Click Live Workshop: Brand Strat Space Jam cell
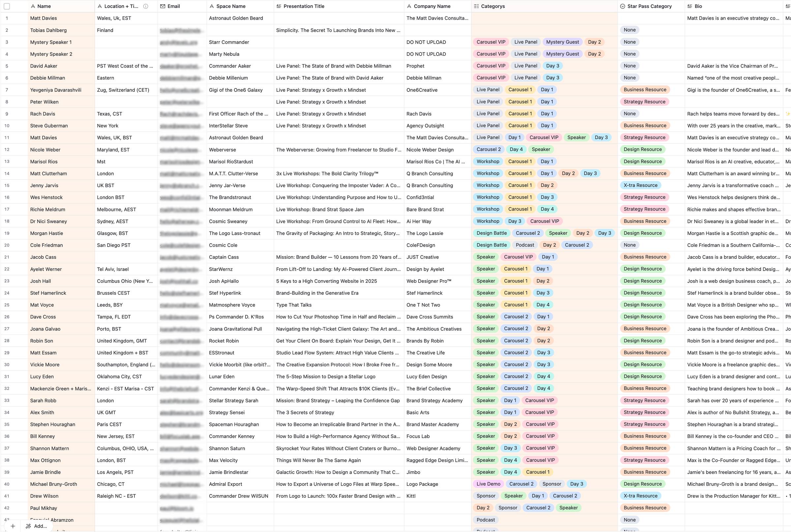Screen dimensions: 791x532 [339, 209]
